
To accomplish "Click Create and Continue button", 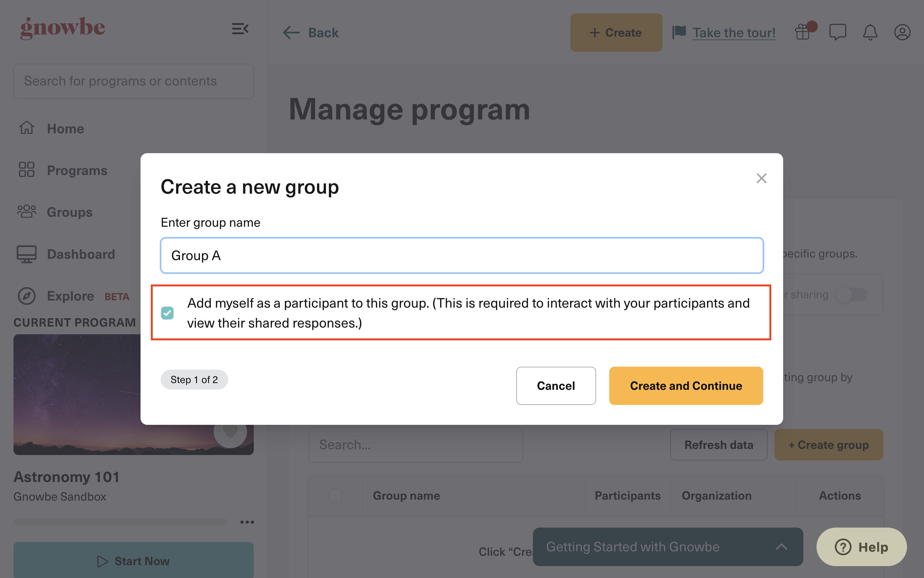I will click(686, 386).
